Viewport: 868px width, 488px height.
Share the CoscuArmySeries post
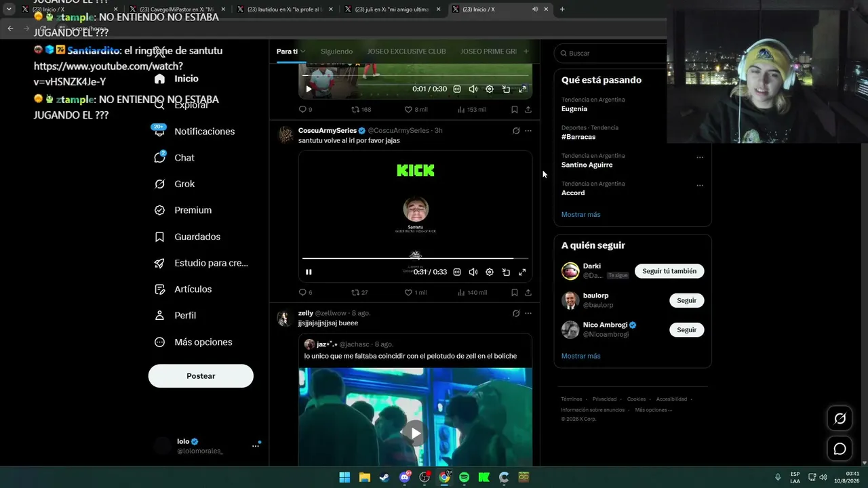[x=528, y=293]
